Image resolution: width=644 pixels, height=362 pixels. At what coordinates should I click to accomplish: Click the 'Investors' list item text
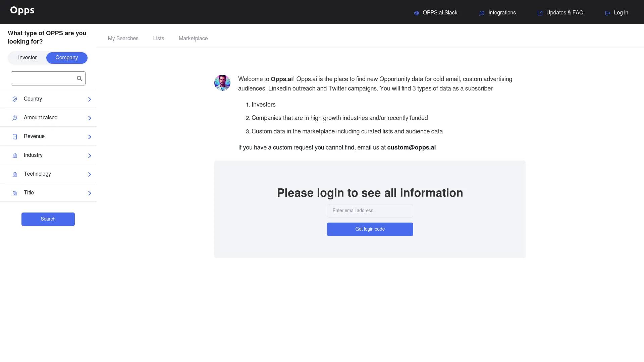click(264, 105)
